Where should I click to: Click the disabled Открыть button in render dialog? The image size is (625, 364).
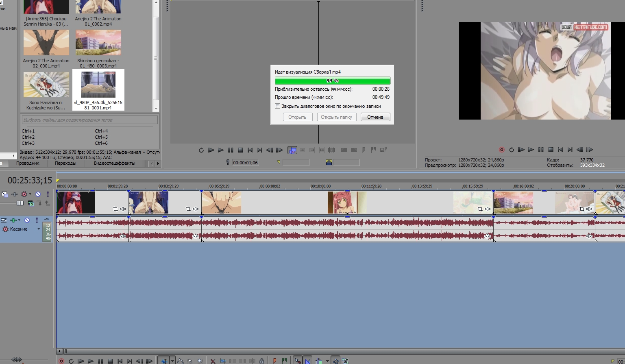[297, 117]
